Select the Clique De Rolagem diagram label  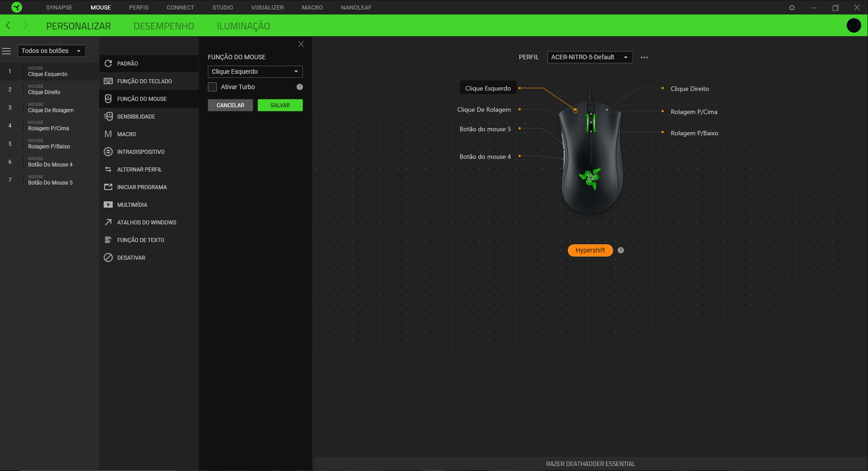click(484, 109)
